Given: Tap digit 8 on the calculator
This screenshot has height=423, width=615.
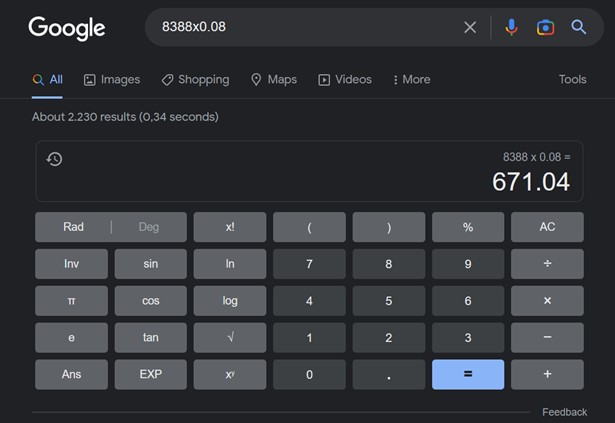Looking at the screenshot, I should coord(389,264).
